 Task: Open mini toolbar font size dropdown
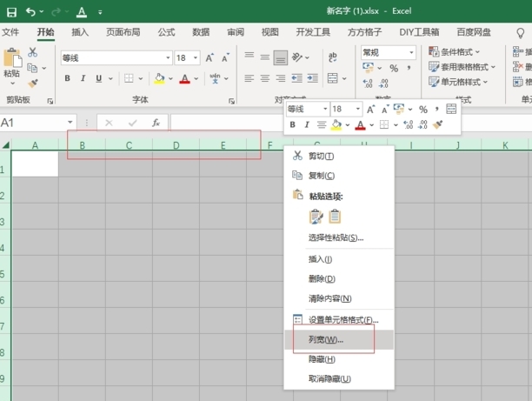click(357, 109)
